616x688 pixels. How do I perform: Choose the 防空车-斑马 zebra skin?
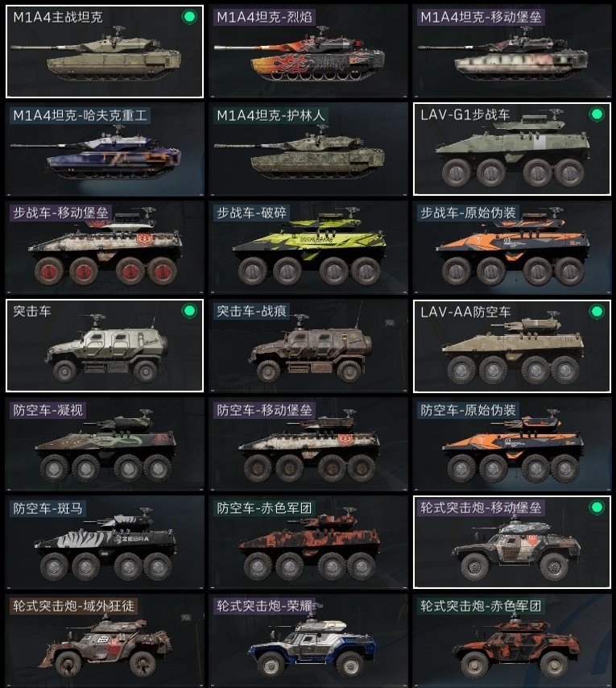(x=105, y=542)
